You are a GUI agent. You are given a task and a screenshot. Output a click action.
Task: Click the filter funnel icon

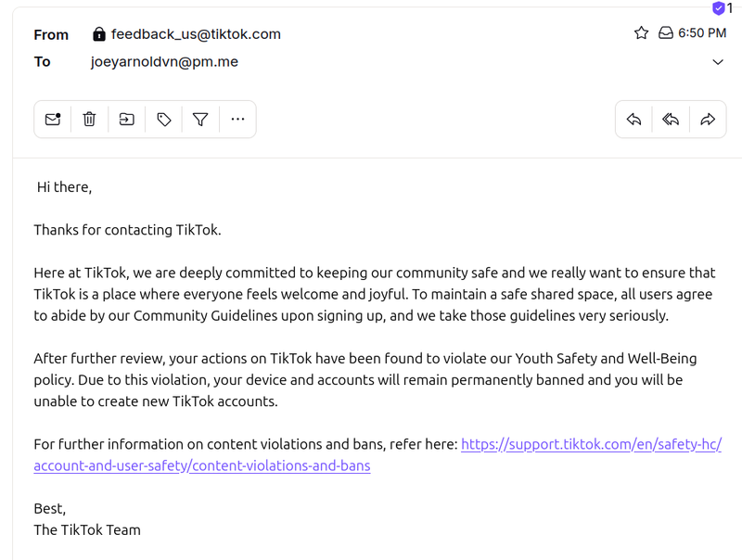coord(200,120)
